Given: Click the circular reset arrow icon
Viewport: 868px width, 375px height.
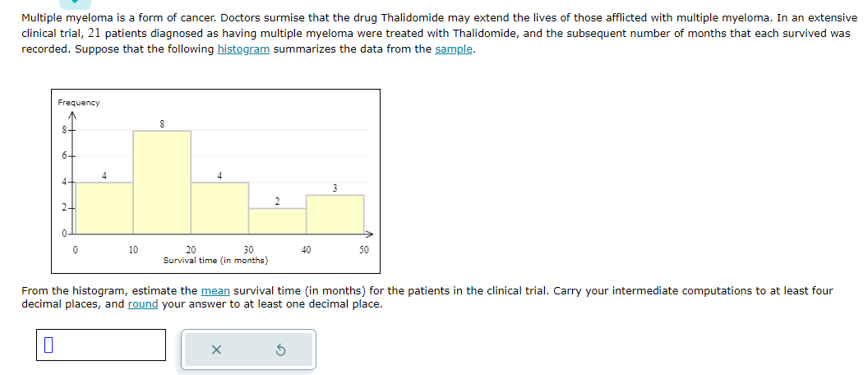Looking at the screenshot, I should click(x=280, y=350).
